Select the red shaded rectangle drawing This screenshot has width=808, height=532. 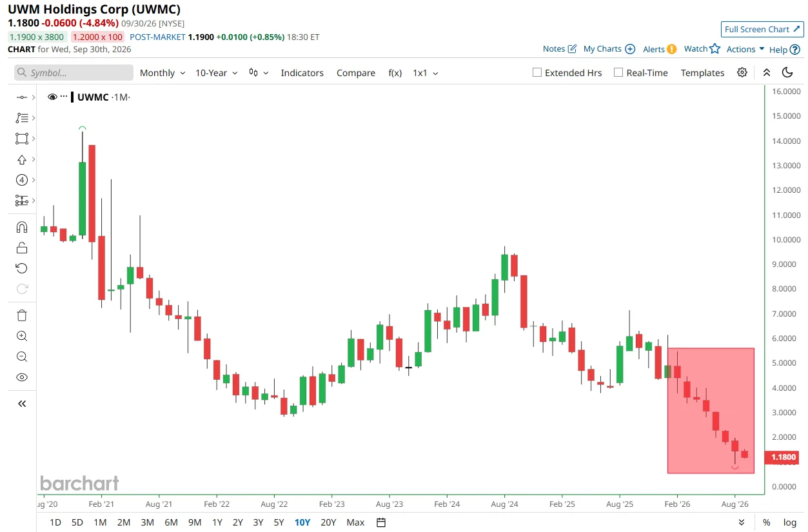(x=711, y=411)
